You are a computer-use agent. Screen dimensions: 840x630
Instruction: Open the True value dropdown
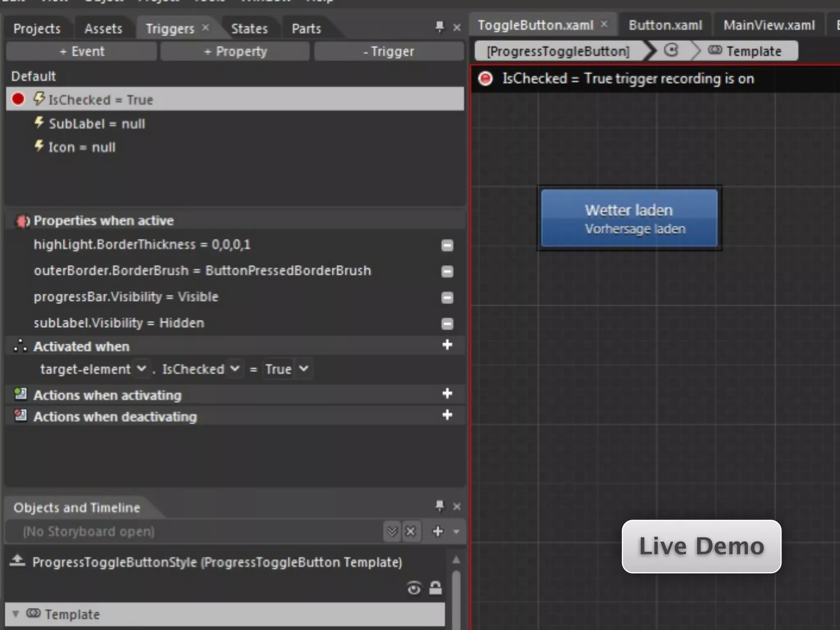pos(304,368)
